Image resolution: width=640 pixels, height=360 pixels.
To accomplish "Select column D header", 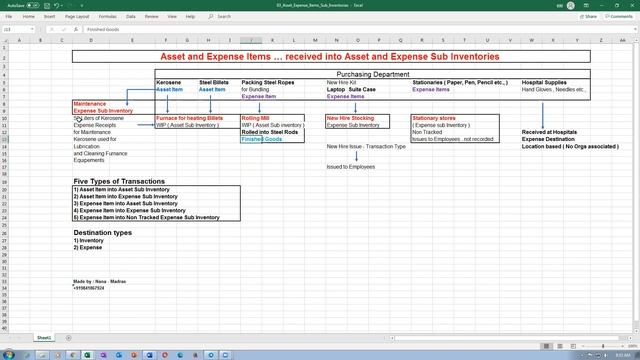I will [91, 40].
